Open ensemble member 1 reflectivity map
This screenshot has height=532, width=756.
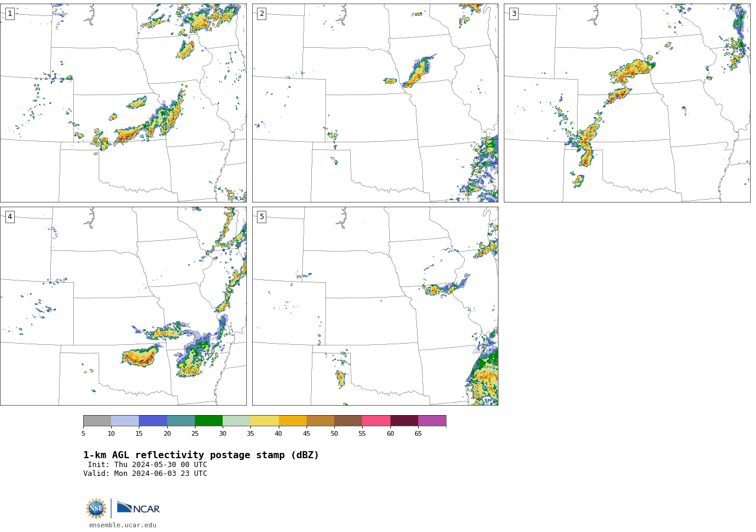pos(123,103)
